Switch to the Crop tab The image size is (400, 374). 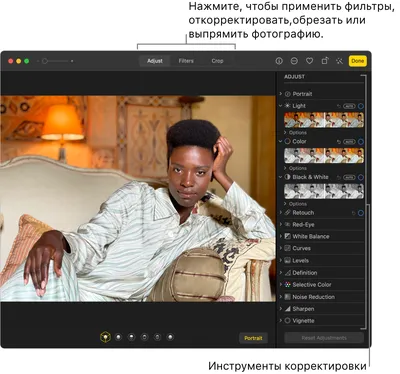(x=217, y=61)
